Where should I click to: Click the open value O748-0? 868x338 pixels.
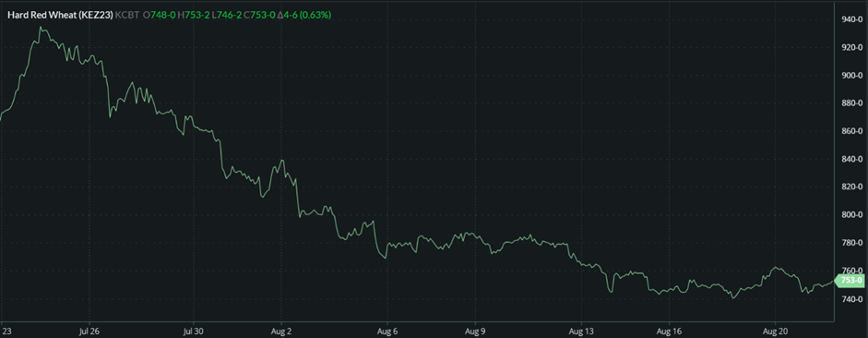click(160, 16)
